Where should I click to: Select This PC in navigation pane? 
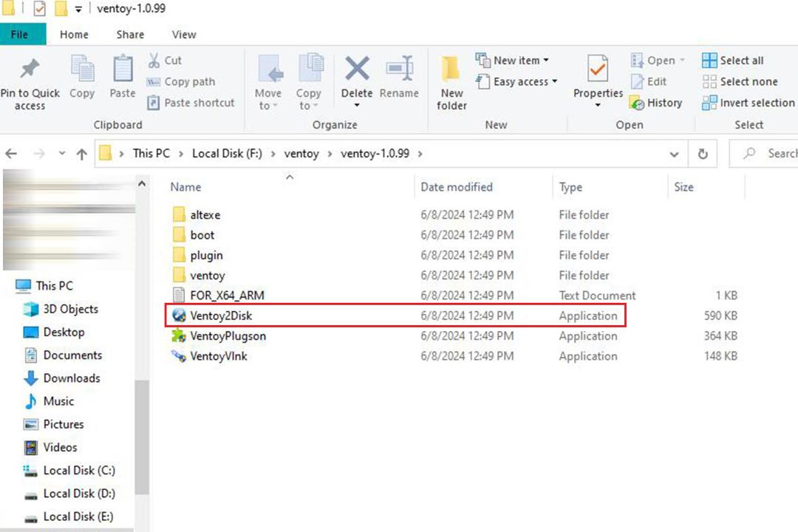click(x=55, y=286)
